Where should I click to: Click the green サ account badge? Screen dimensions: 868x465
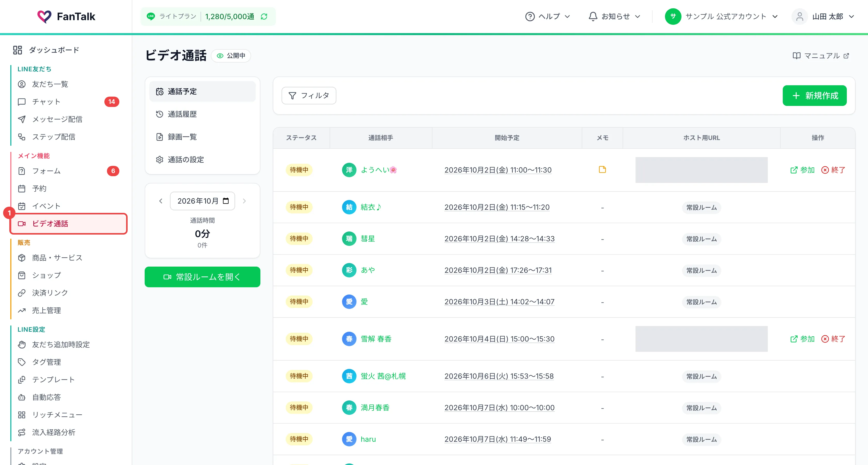[673, 17]
